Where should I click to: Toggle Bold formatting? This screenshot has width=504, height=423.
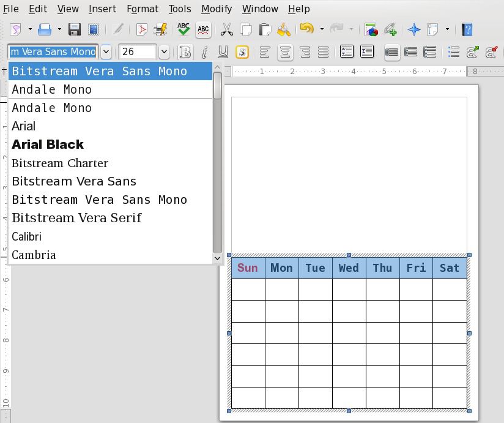185,52
